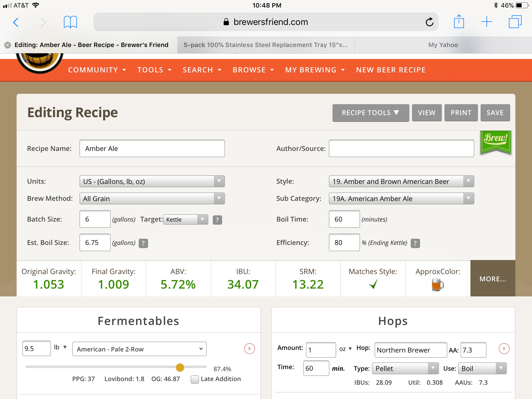This screenshot has height=399, width=532.
Task: Close the Amber Ale recipe tab
Action: [x=8, y=45]
